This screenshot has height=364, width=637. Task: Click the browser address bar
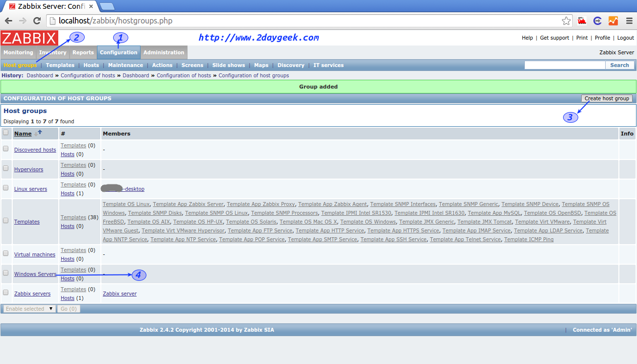pyautogui.click(x=309, y=21)
